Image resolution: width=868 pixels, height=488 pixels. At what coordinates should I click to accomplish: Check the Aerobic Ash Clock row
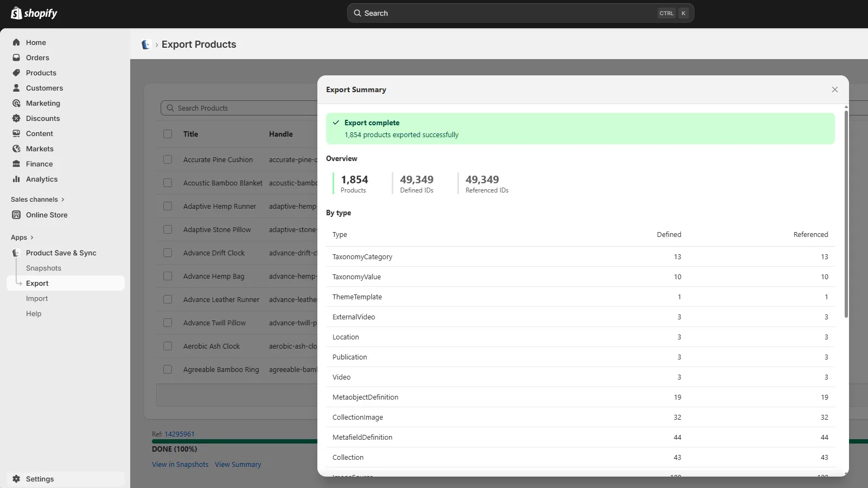pos(168,346)
